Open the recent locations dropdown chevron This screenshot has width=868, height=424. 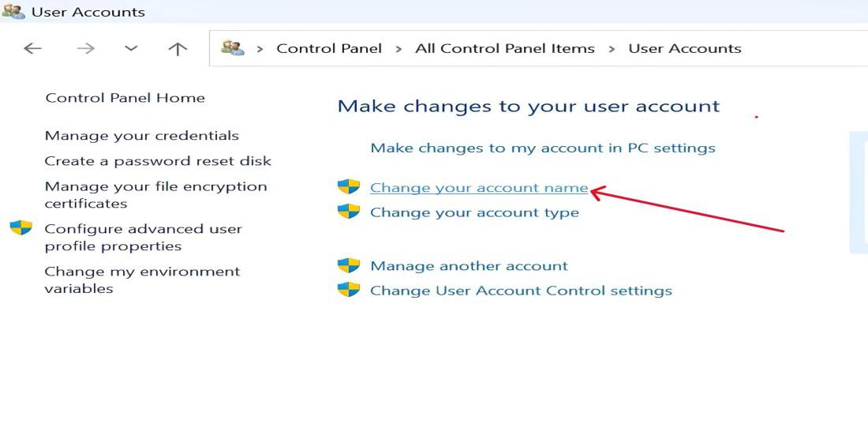131,49
